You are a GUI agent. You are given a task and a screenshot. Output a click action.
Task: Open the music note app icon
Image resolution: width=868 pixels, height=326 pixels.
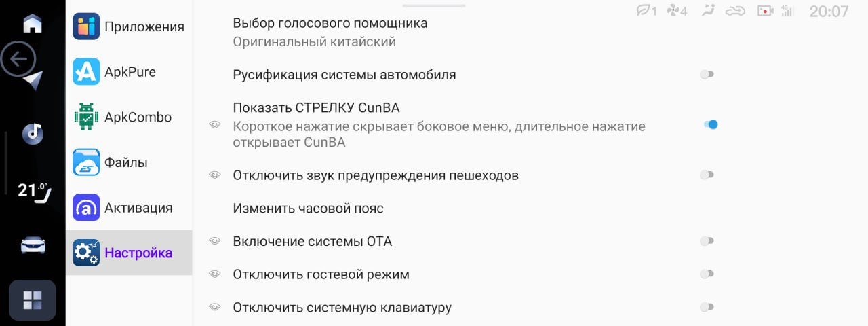point(33,133)
